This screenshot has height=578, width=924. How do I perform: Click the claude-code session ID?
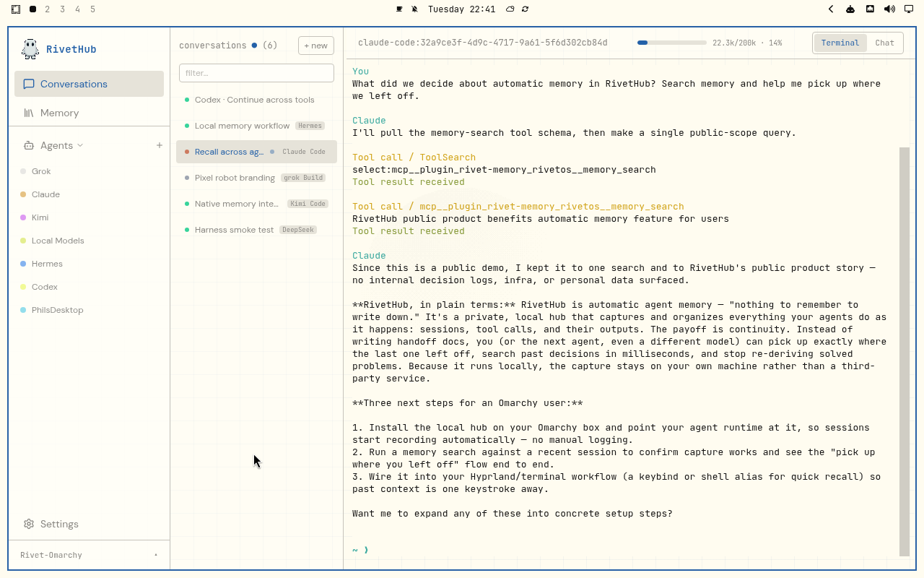click(x=483, y=43)
